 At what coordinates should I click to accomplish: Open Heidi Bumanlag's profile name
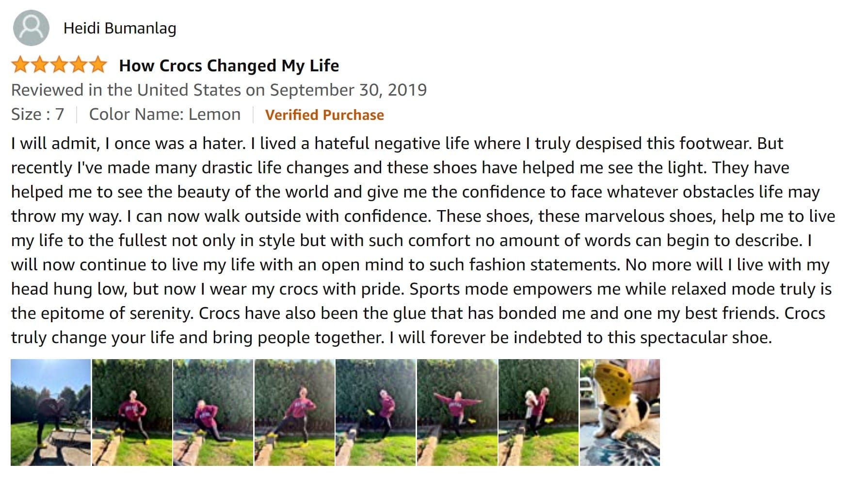tap(120, 28)
